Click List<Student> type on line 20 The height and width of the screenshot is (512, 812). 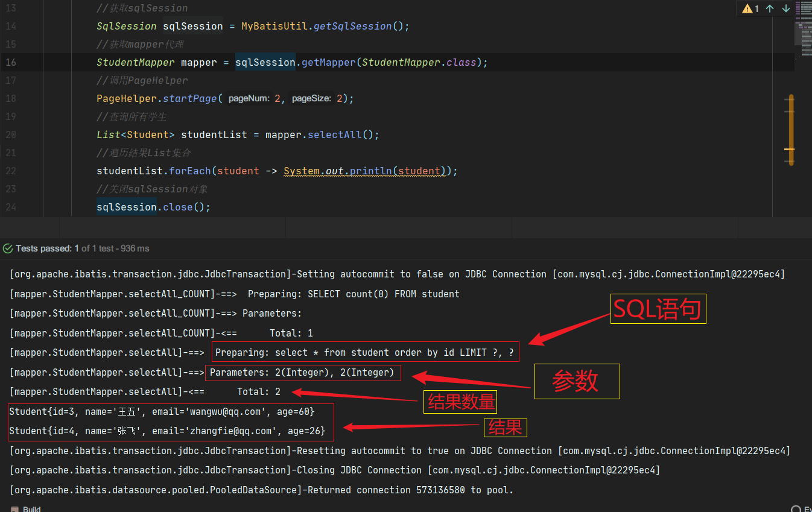click(136, 135)
